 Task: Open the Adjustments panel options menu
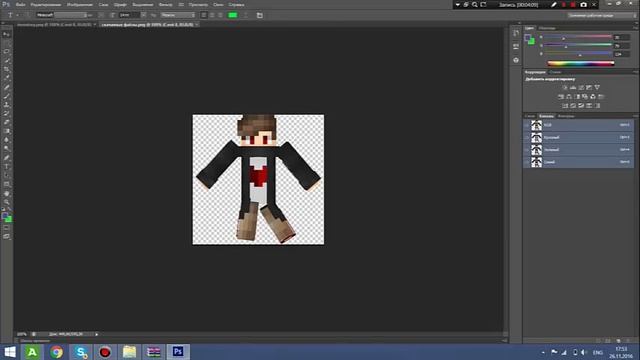[x=635, y=72]
